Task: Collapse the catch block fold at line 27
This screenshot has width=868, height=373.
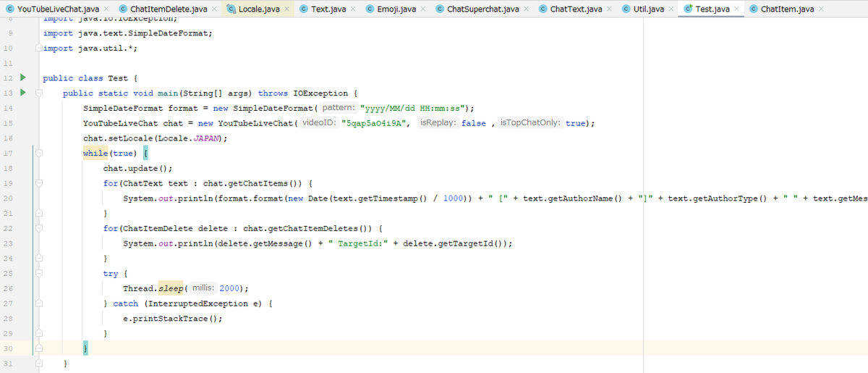Action: (x=38, y=303)
